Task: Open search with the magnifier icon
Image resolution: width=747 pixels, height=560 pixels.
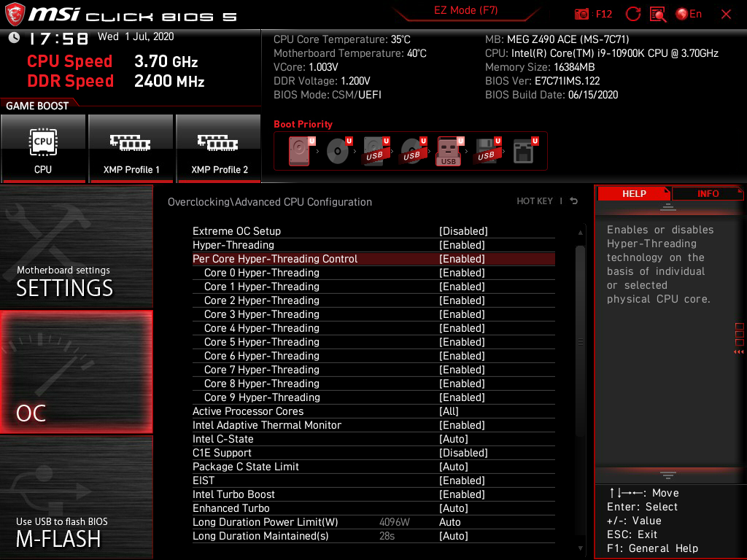Action: (x=657, y=13)
